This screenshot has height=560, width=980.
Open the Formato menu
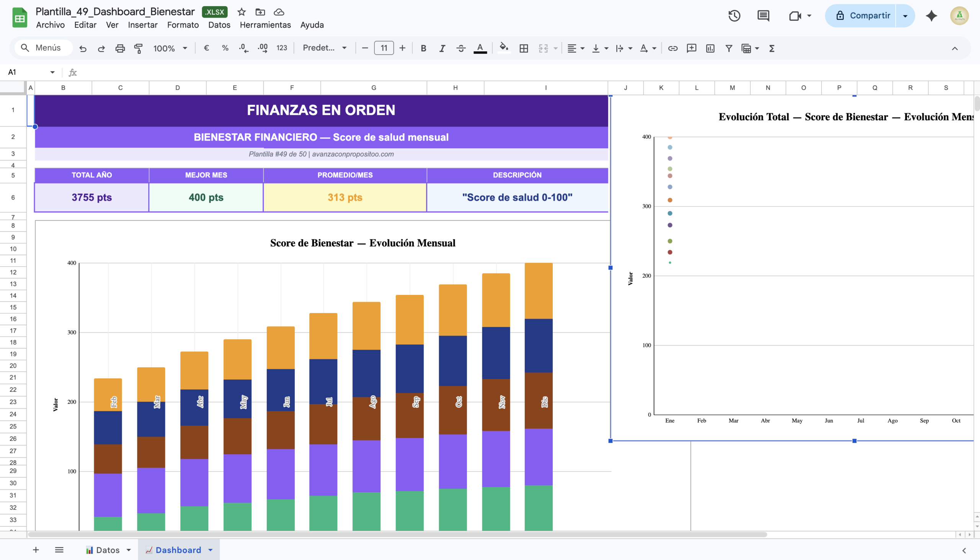[x=183, y=25]
